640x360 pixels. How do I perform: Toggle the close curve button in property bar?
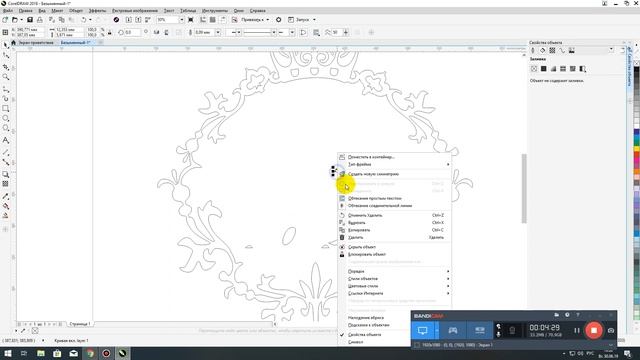pos(303,32)
